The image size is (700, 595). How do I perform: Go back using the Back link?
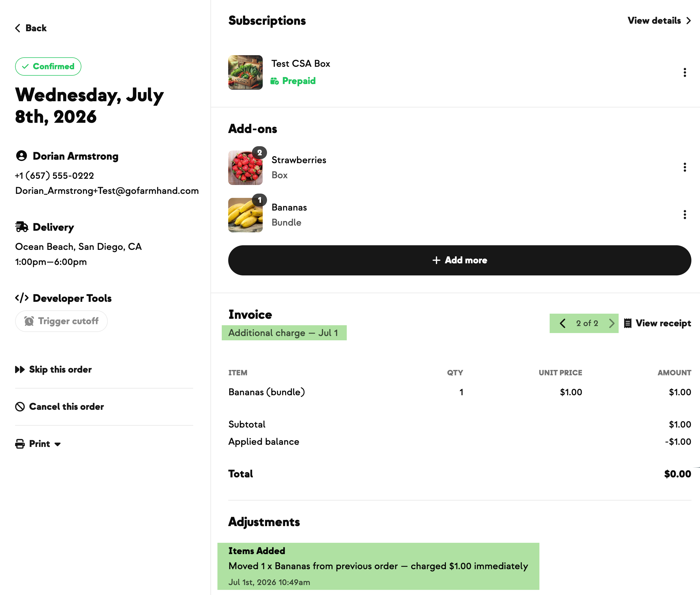(31, 28)
